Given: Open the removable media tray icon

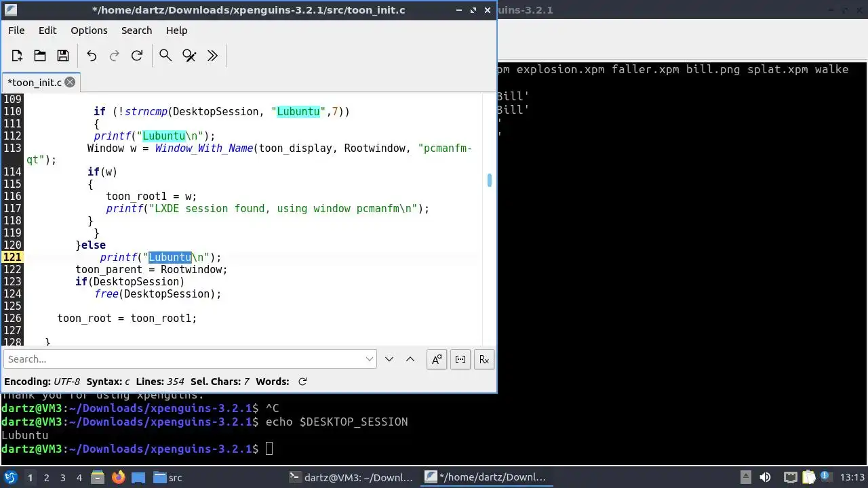Looking at the screenshot, I should 745,477.
